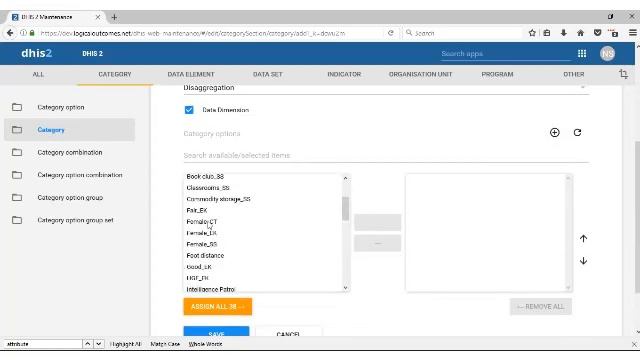Switch to the CATEGORY tab

pyautogui.click(x=115, y=74)
